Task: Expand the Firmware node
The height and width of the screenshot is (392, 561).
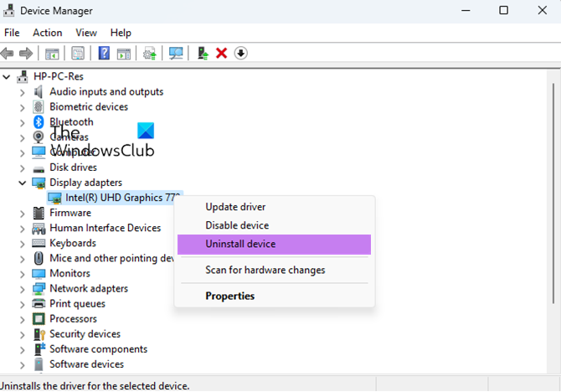Action: tap(22, 214)
